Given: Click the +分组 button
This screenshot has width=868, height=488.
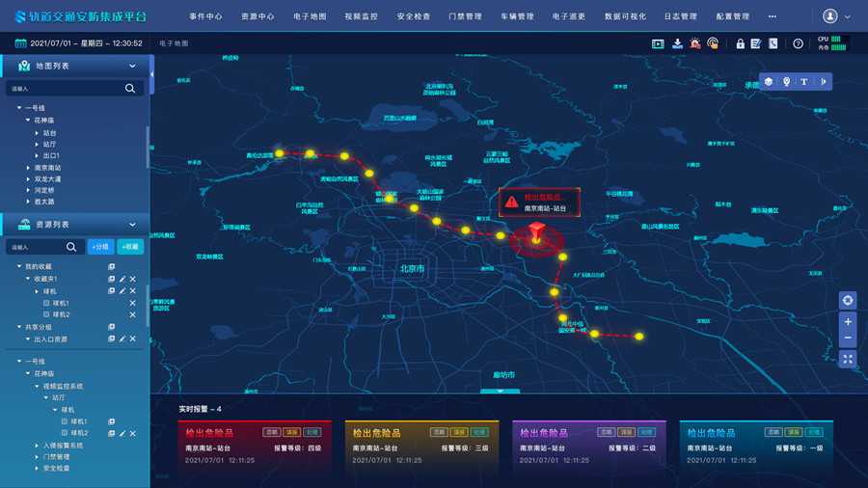Looking at the screenshot, I should (99, 247).
